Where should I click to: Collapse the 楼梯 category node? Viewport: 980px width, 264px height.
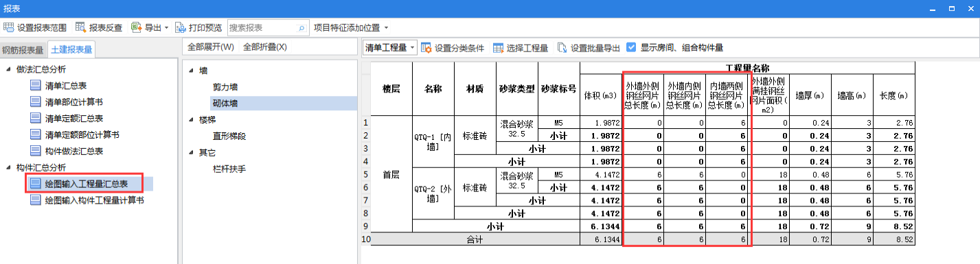[191, 120]
